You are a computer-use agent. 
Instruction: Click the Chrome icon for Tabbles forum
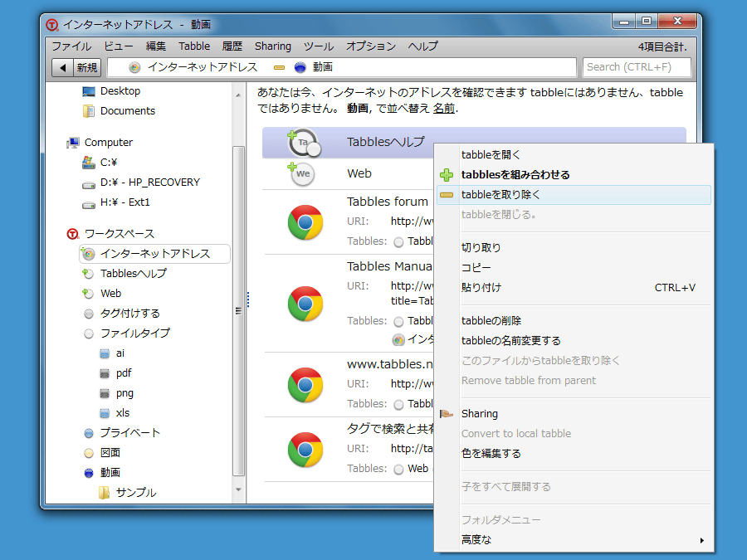click(x=305, y=222)
